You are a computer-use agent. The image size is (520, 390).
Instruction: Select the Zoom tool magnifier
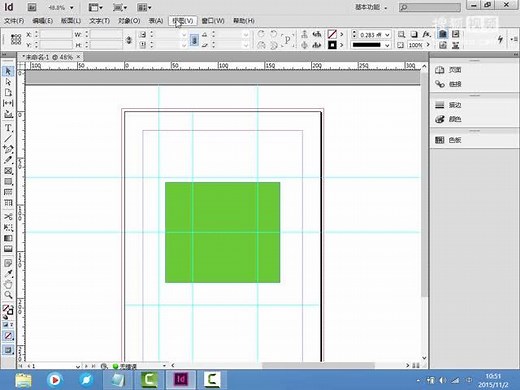click(x=8, y=295)
